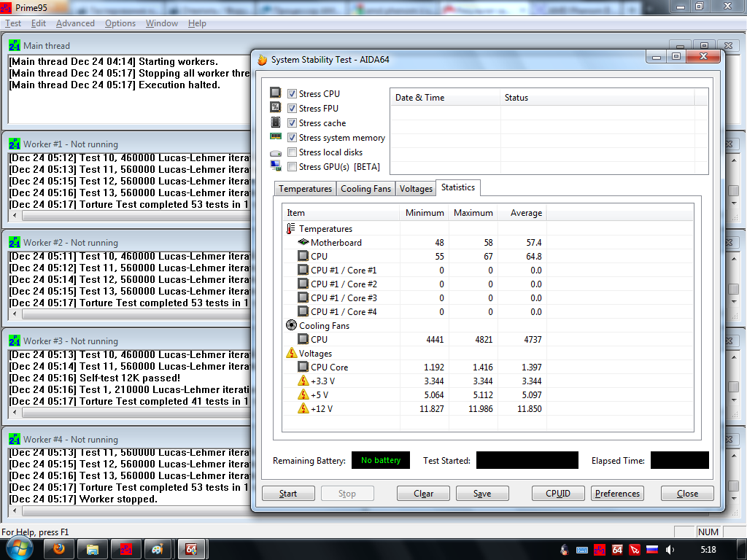Switch to AIDA64 taskbar button

pos(192,550)
